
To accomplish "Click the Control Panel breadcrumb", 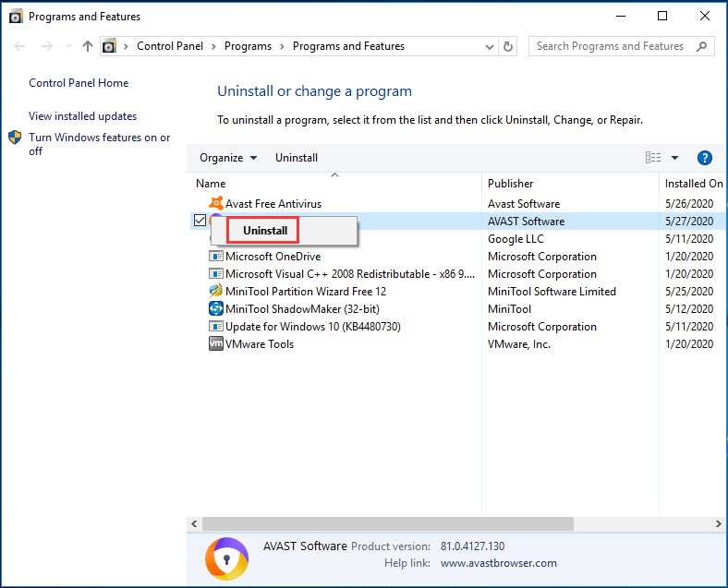I will (169, 46).
